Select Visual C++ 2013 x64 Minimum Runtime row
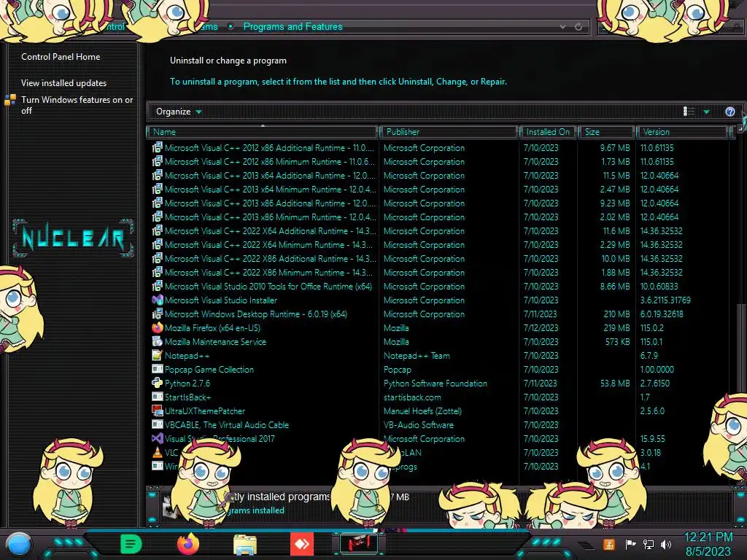The image size is (747, 560). tap(438, 189)
